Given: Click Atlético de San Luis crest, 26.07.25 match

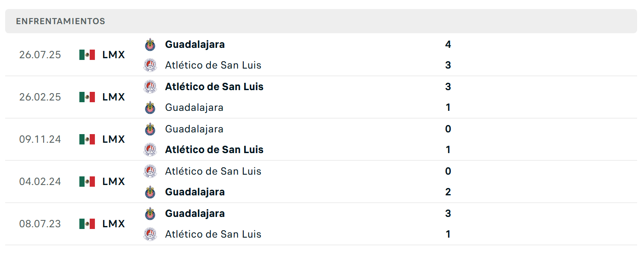Looking at the screenshot, I should 150,65.
